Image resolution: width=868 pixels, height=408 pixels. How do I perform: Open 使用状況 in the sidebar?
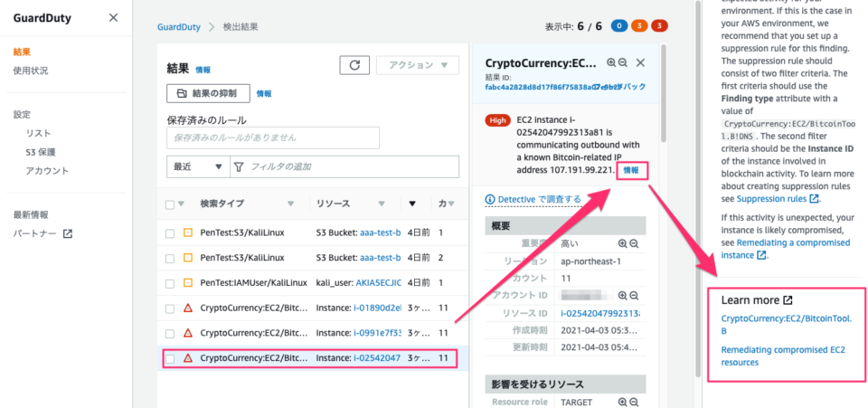(x=31, y=71)
